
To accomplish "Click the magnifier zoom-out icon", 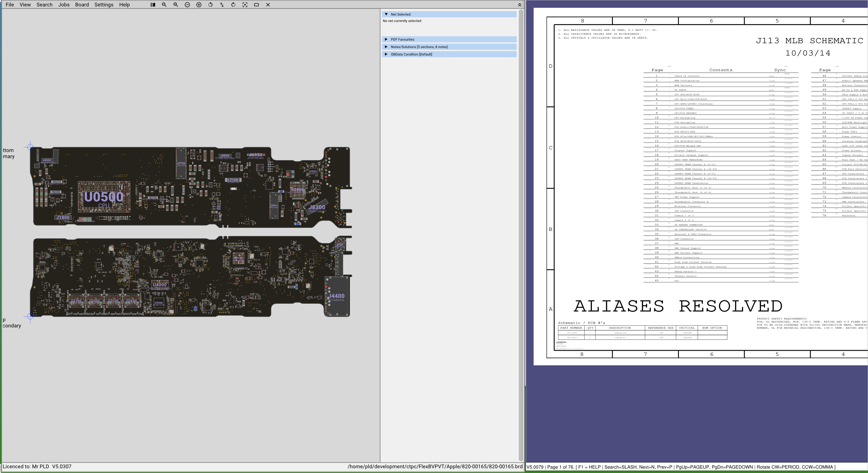I will click(x=164, y=5).
